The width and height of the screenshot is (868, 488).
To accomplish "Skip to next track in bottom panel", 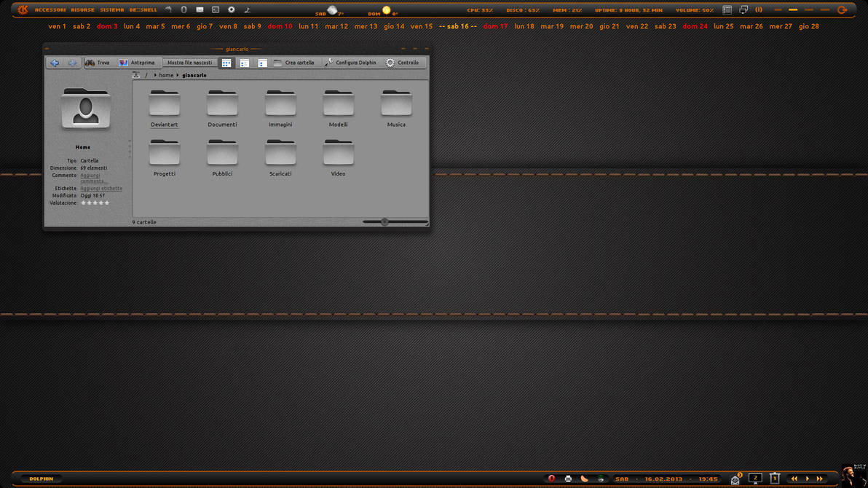I will point(819,479).
